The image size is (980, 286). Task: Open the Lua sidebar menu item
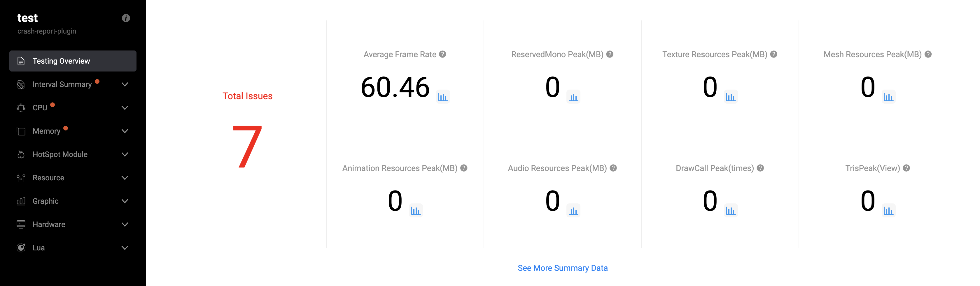[39, 247]
